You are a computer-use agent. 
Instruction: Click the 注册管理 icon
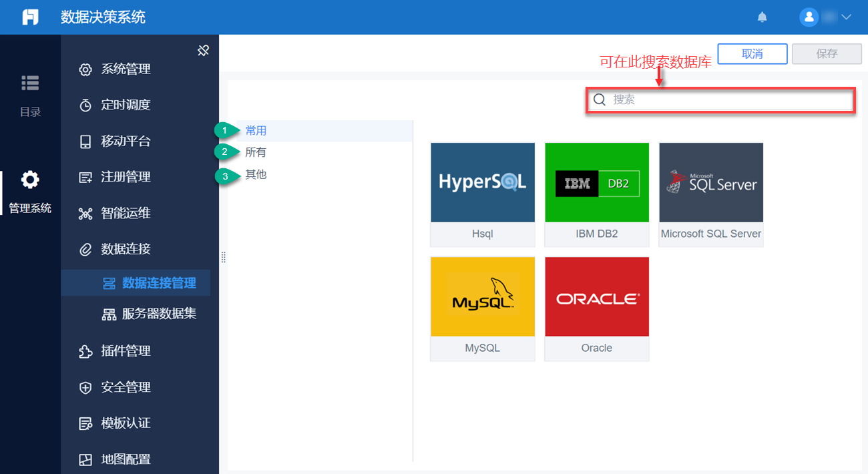point(85,178)
